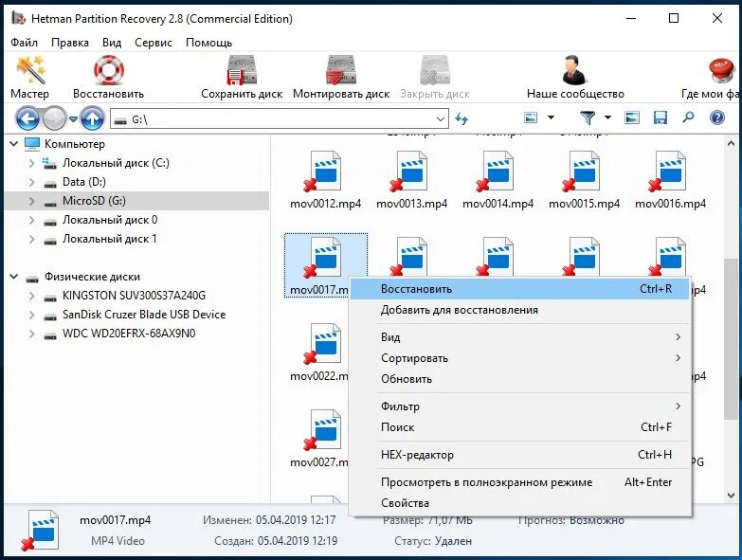Image resolution: width=742 pixels, height=560 pixels.
Task: Select Data (D:) in the tree
Action: 83,182
